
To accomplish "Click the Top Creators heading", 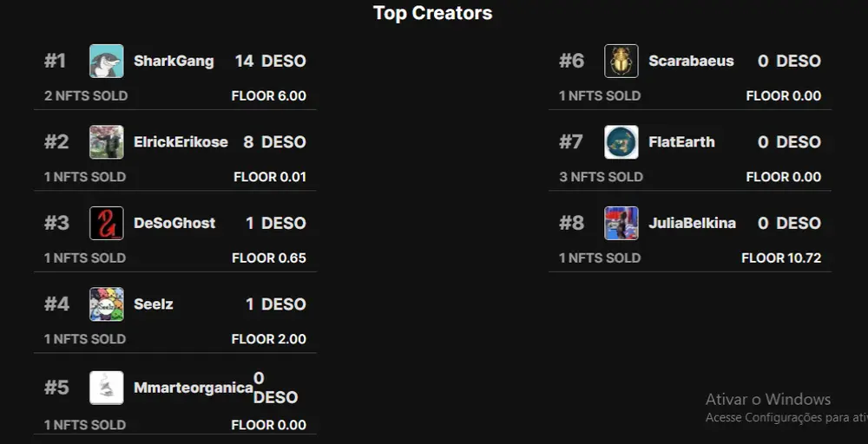I will coord(432,13).
